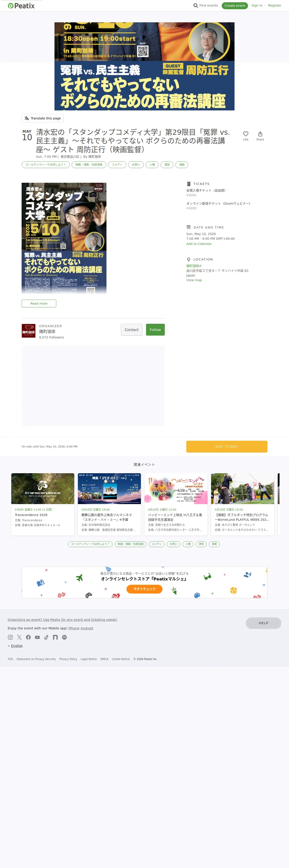The image size is (289, 868).
Task: Click the Organizing an event? Use Peatix link
Action: 62,620
